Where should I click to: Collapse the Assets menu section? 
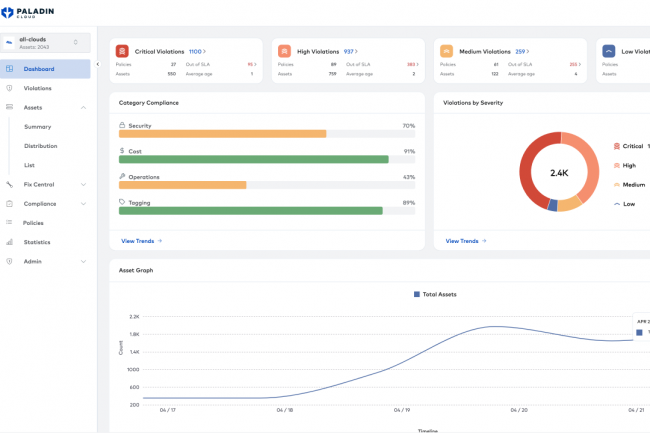point(84,107)
